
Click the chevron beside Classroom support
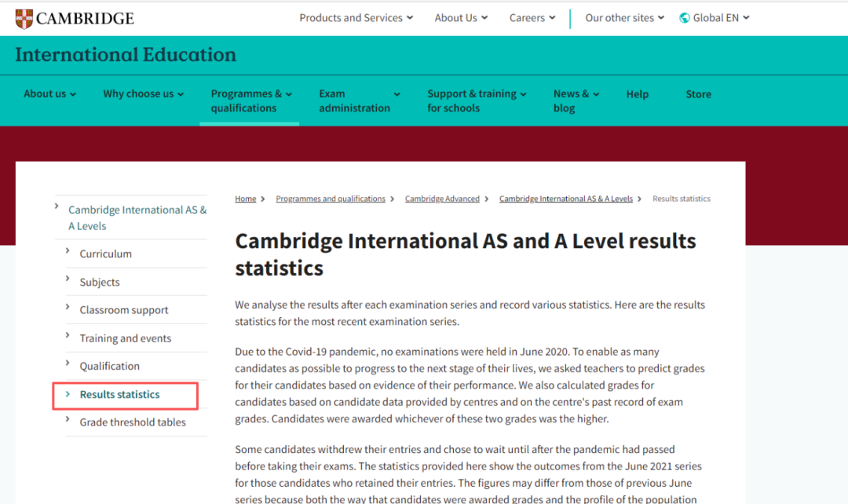pos(68,308)
